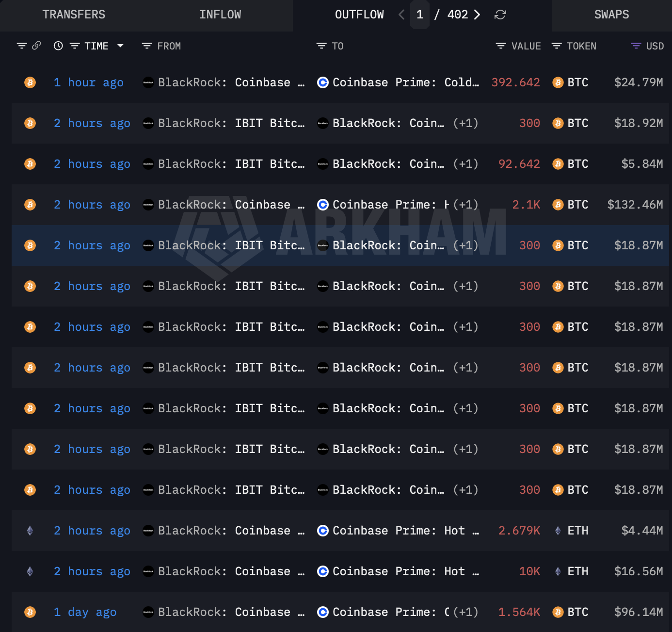Click total pages '402' indicator
The width and height of the screenshot is (672, 632).
click(458, 15)
